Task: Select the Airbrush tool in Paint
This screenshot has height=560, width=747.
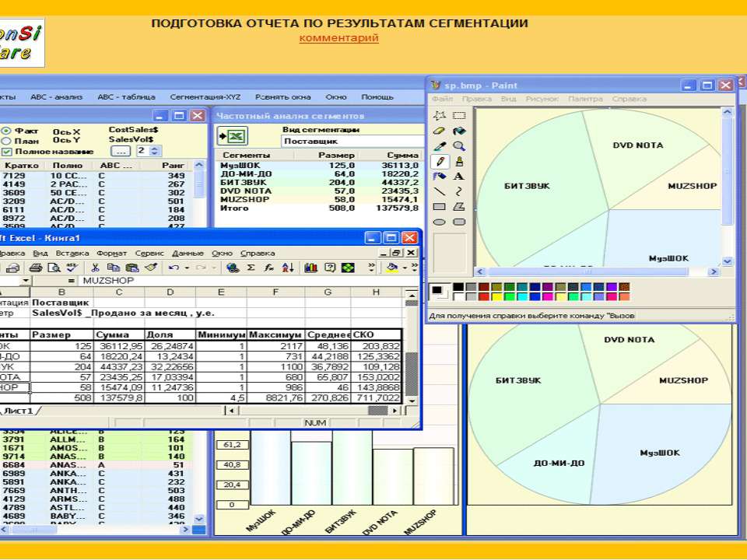Action: point(439,177)
